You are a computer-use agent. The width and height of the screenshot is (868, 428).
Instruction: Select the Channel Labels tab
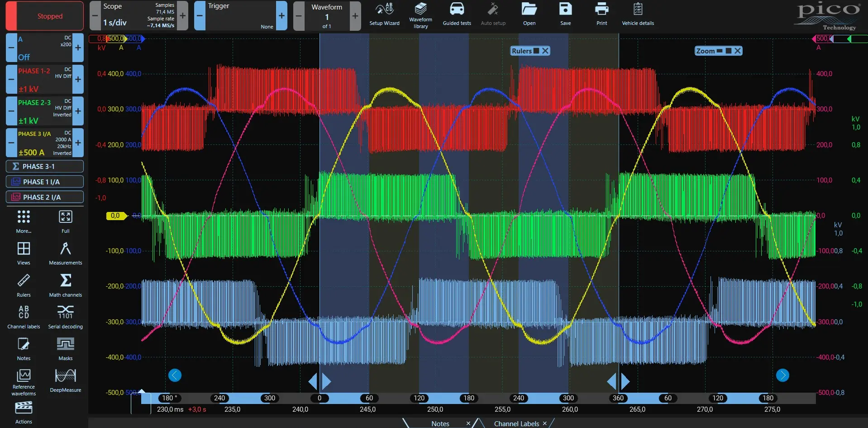click(x=516, y=423)
